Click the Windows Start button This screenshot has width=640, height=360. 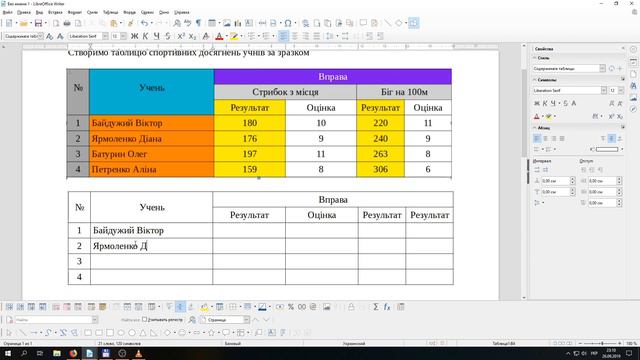pos(7,353)
